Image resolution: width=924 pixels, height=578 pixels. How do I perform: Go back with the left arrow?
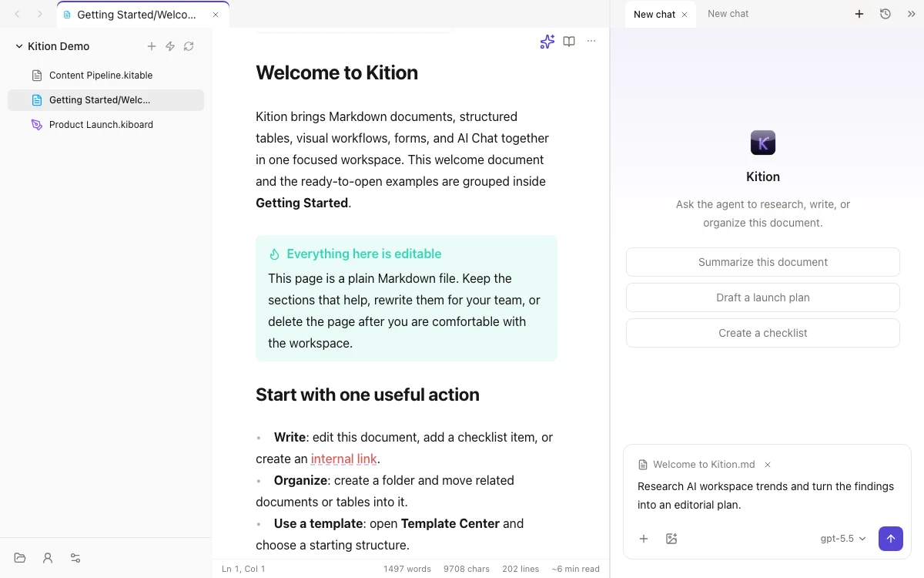pyautogui.click(x=17, y=14)
